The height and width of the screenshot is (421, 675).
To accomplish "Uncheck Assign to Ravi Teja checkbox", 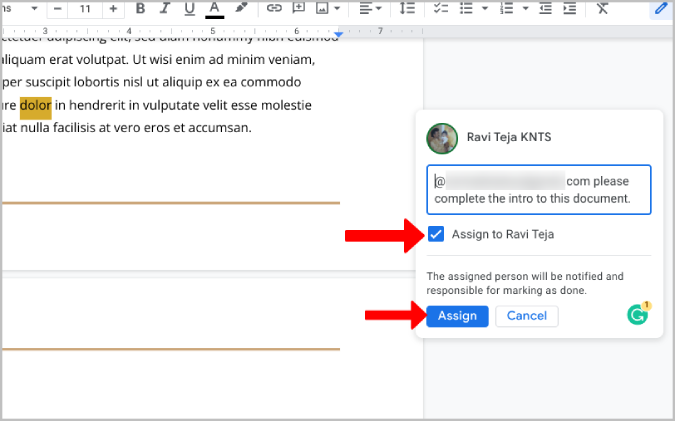I will pos(436,234).
